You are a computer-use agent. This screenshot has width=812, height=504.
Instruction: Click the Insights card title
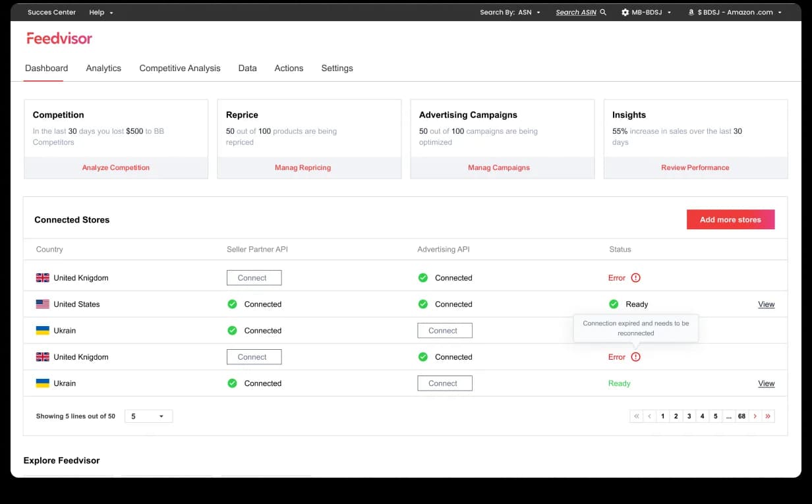coord(629,115)
